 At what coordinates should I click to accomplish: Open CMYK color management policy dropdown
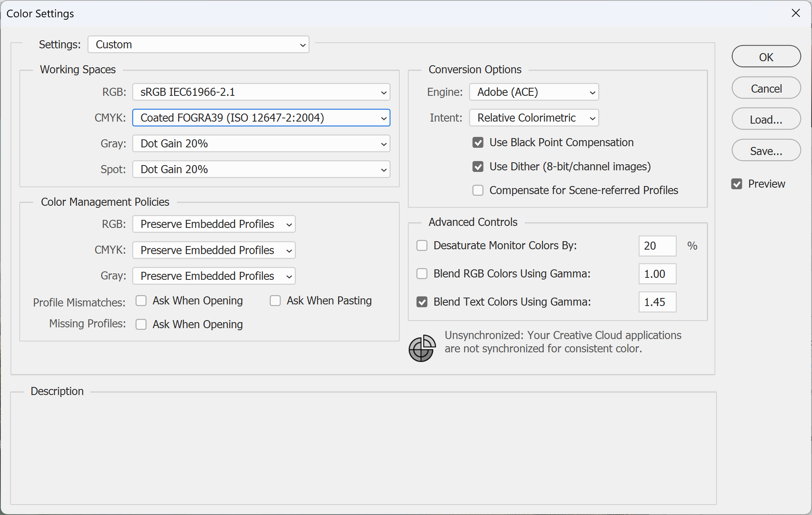214,250
